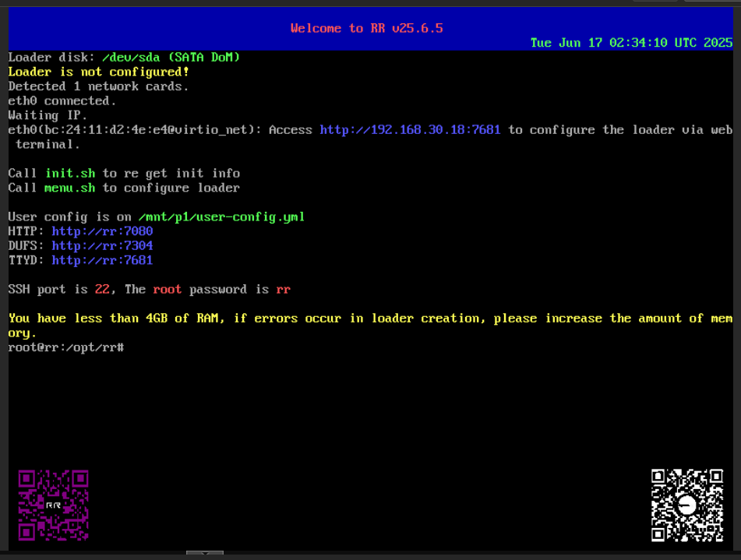Open the TTYD link http://rr:7681

tap(102, 260)
